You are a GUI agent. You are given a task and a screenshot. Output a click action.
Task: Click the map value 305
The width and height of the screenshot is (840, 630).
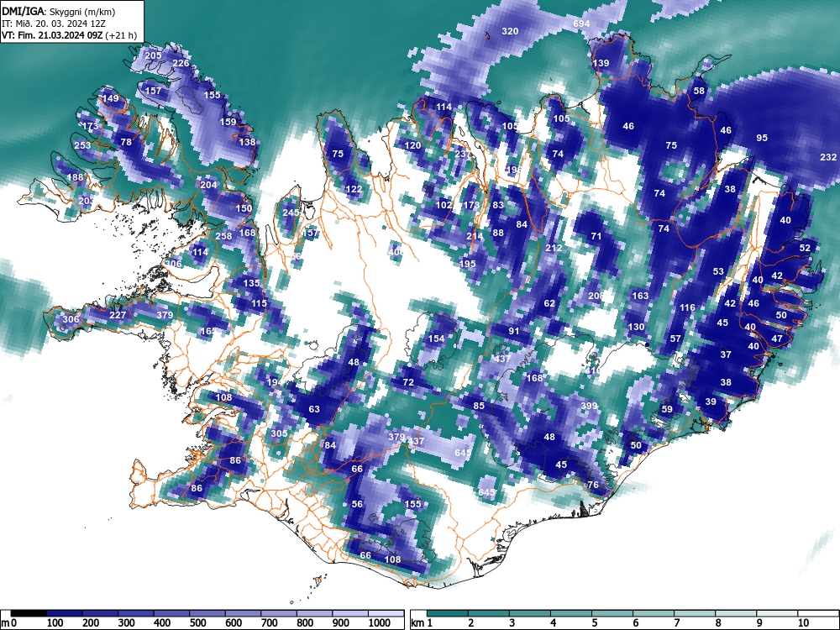pos(279,433)
